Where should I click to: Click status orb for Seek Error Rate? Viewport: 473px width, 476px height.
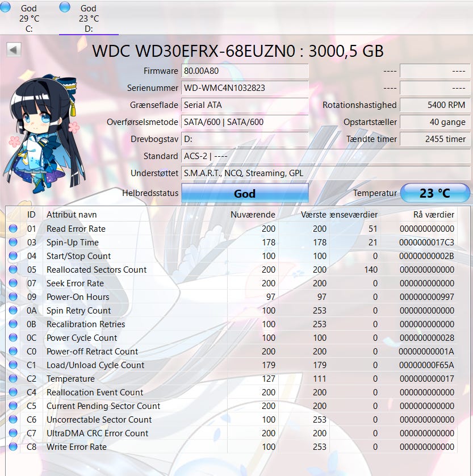(x=13, y=283)
